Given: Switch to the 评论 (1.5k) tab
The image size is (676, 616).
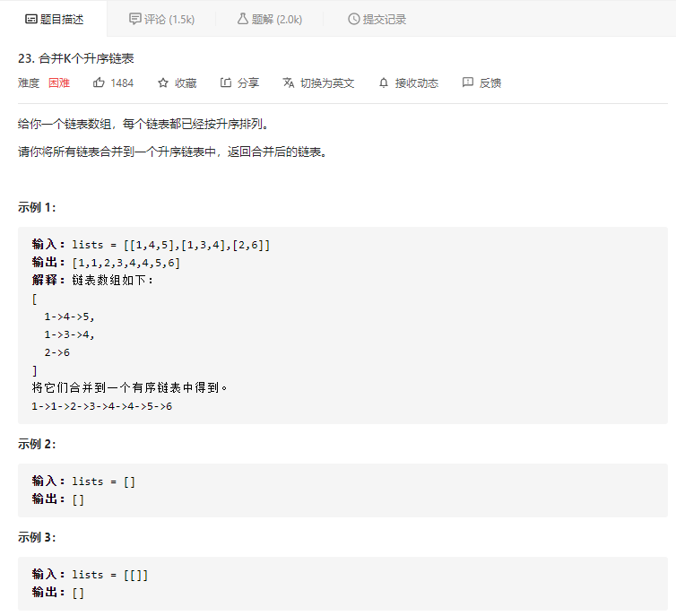Looking at the screenshot, I should coord(161,19).
